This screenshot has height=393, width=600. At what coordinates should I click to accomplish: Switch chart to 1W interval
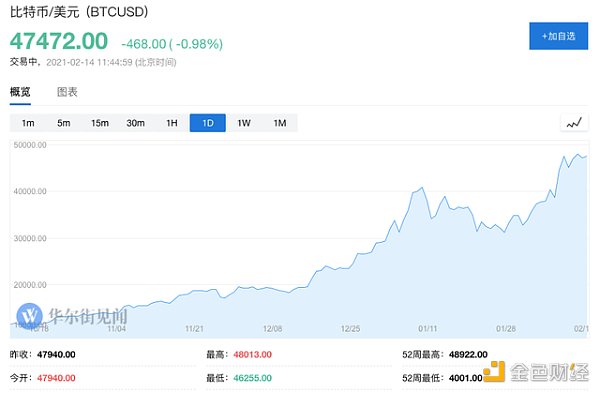click(244, 123)
